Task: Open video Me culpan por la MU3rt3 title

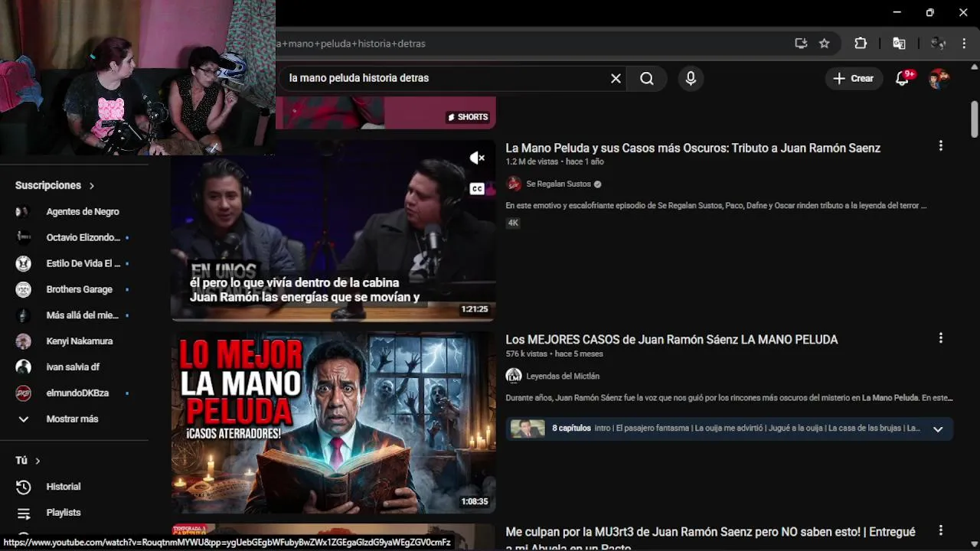Action: (x=710, y=539)
